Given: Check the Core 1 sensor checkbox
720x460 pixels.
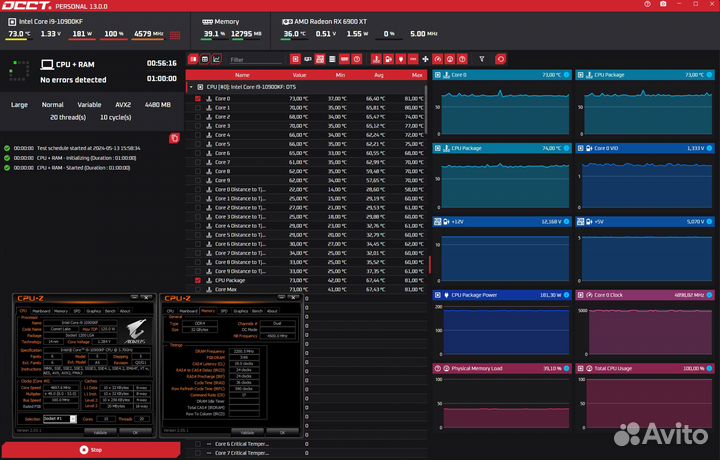Looking at the screenshot, I should pyautogui.click(x=198, y=108).
